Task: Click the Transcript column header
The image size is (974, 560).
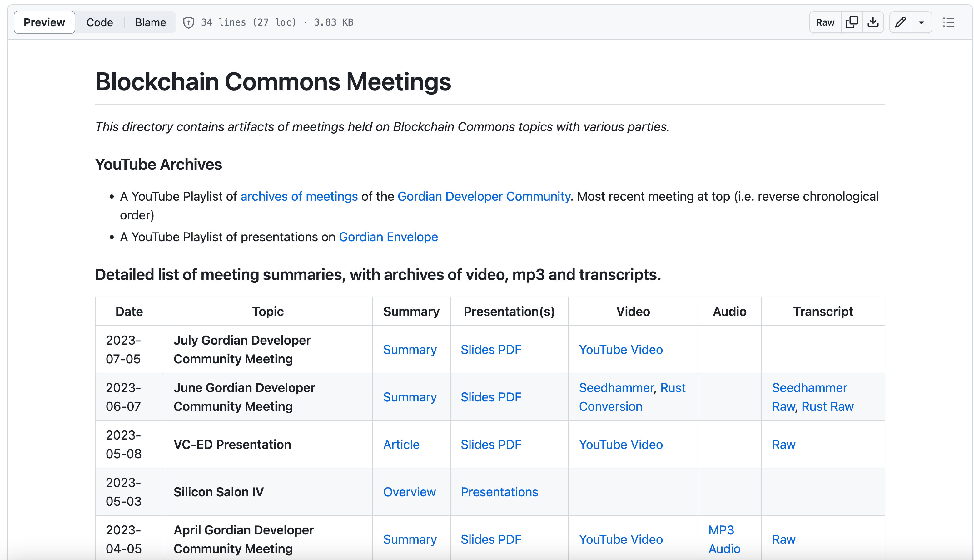Action: coord(823,312)
